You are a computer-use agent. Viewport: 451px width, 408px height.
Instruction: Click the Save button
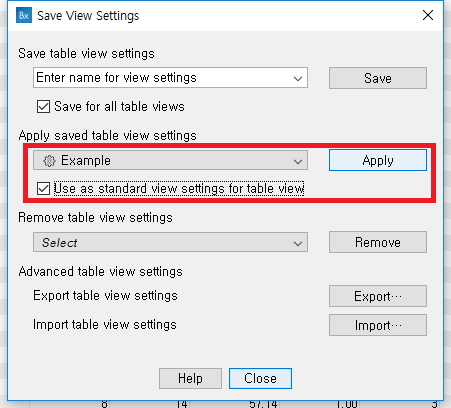click(x=378, y=78)
